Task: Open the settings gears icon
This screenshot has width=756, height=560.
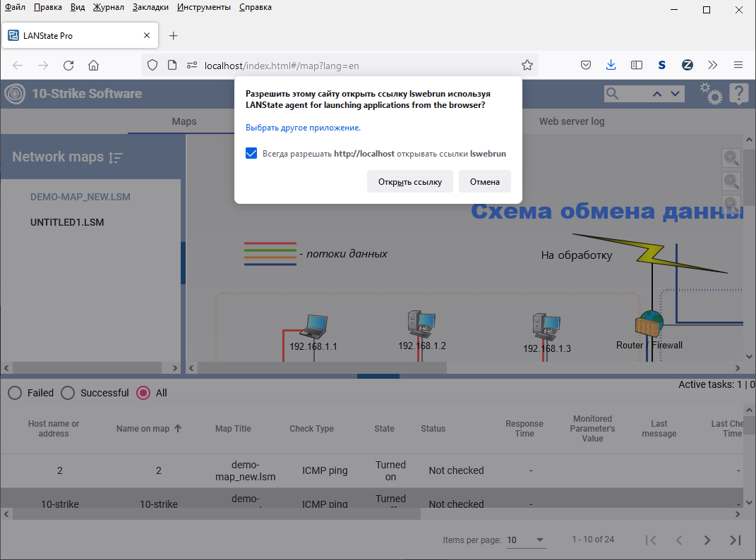Action: (711, 94)
